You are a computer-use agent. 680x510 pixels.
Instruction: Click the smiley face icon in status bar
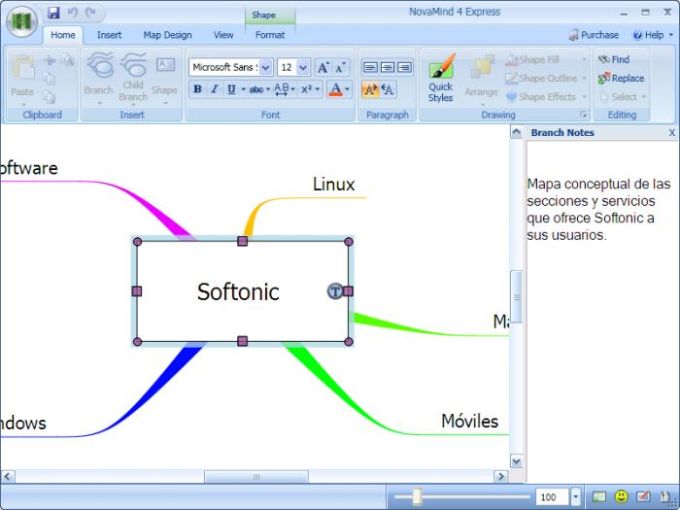(621, 497)
